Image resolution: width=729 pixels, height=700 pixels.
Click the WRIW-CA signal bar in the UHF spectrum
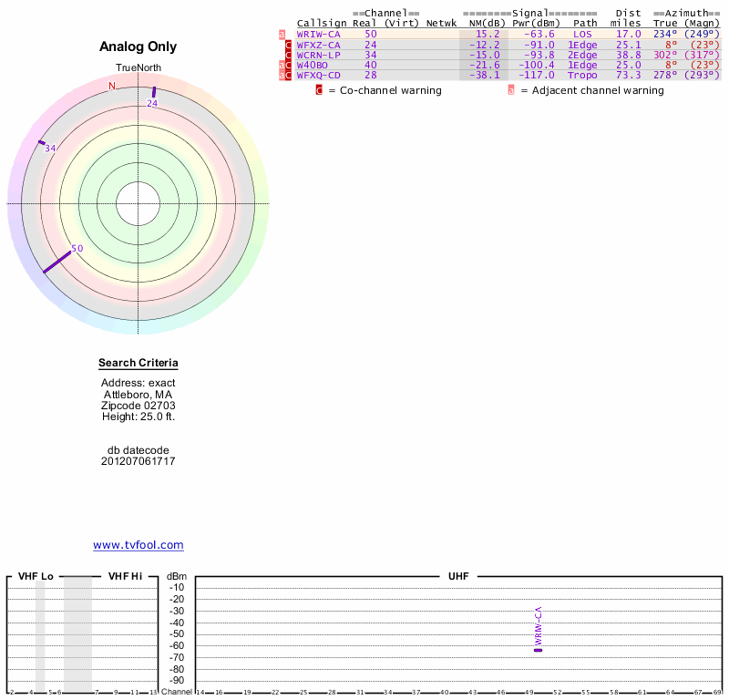(x=538, y=650)
